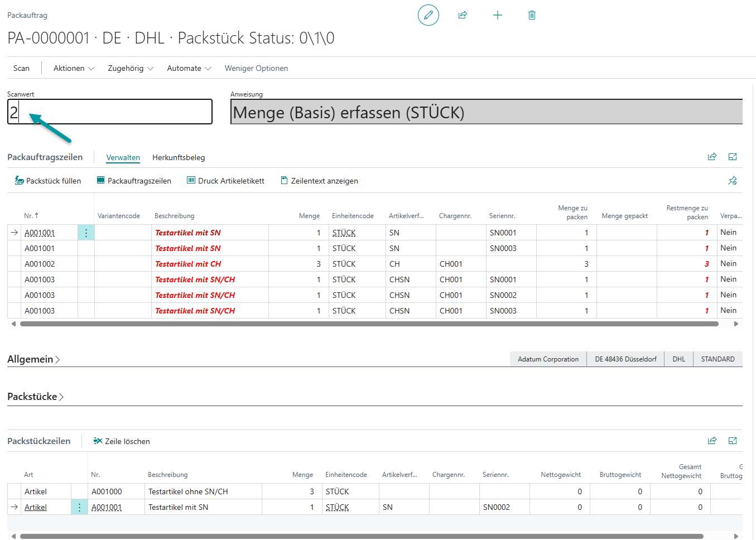Click Zeile löschen button
Image resolution: width=756 pixels, height=540 pixels.
pos(122,441)
